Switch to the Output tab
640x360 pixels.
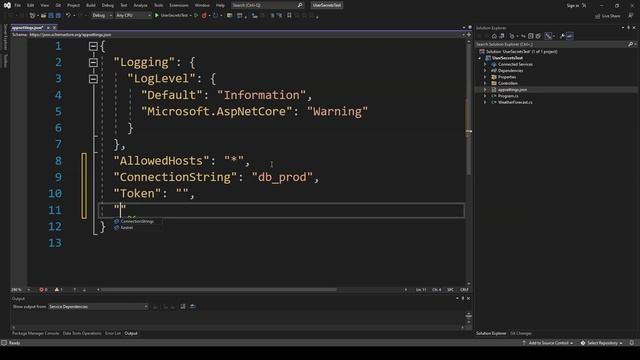[131, 333]
